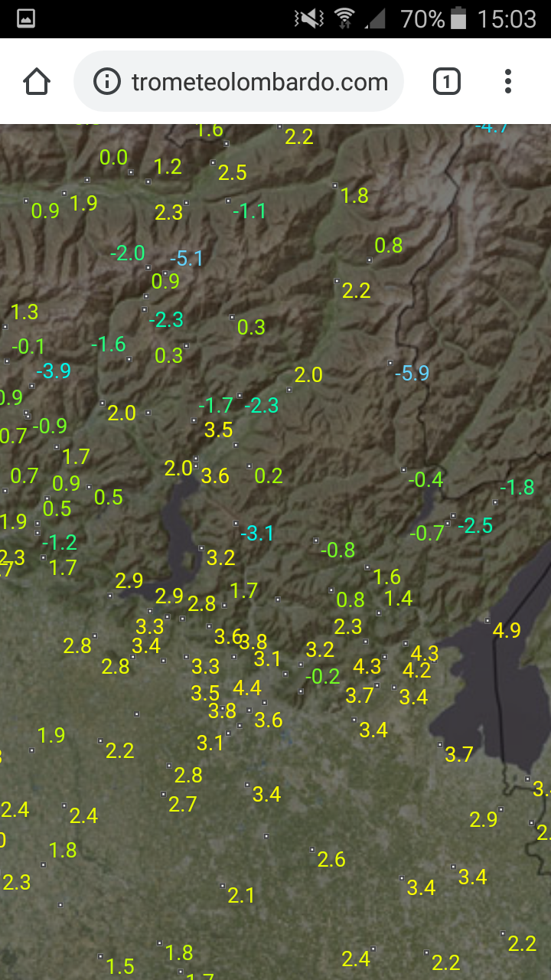The height and width of the screenshot is (980, 551).
Task: Tap the -3.9 temperature reading
Action: coord(54,371)
